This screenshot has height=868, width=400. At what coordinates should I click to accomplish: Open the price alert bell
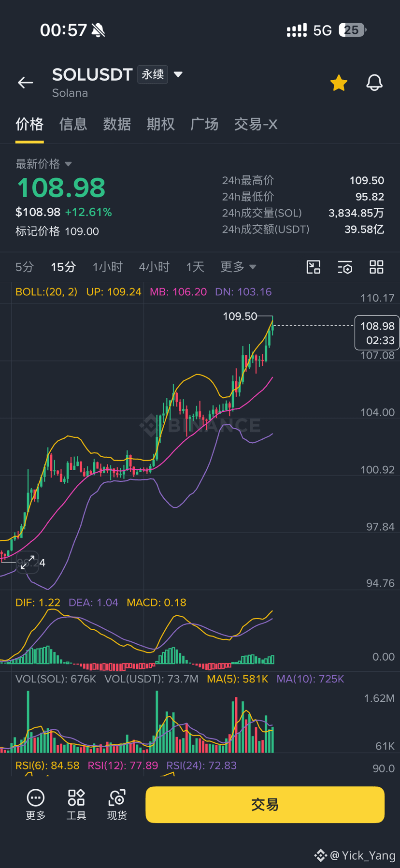tap(374, 83)
